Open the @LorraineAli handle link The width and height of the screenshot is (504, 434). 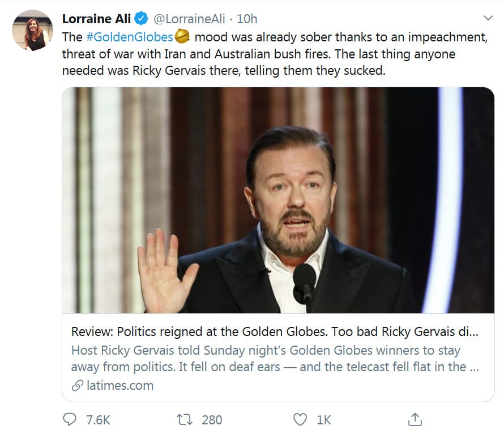click(x=190, y=19)
